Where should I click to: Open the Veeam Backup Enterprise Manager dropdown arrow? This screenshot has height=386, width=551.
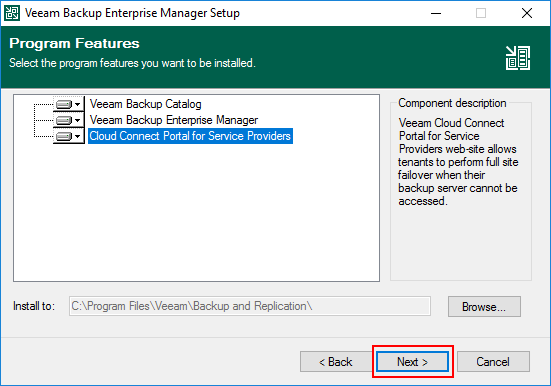point(78,120)
